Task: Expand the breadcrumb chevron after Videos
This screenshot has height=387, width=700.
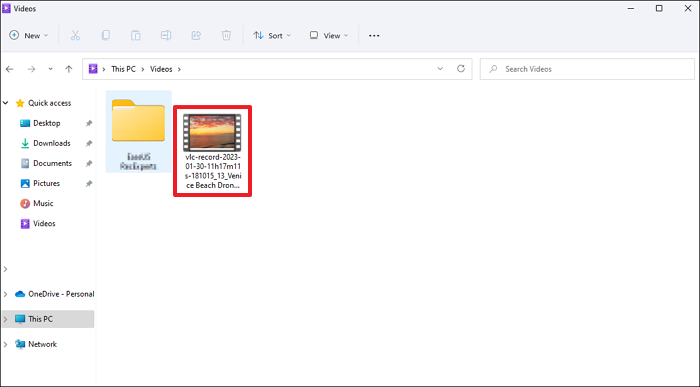Action: (x=179, y=69)
